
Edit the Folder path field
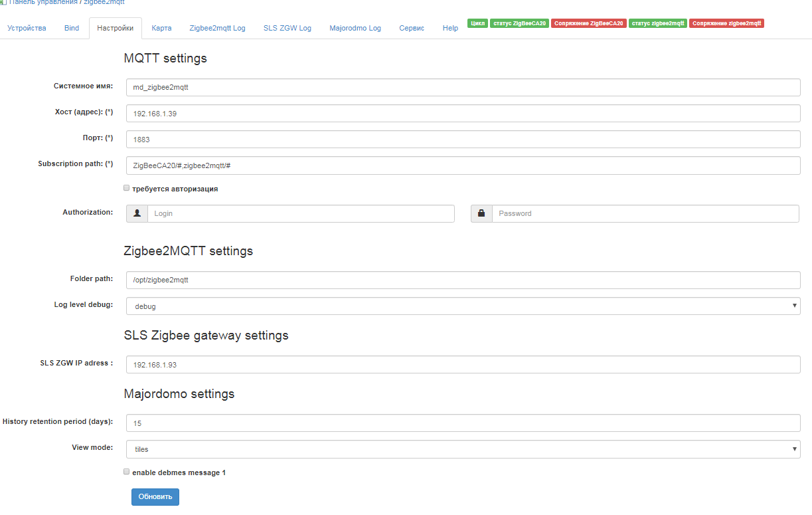463,280
